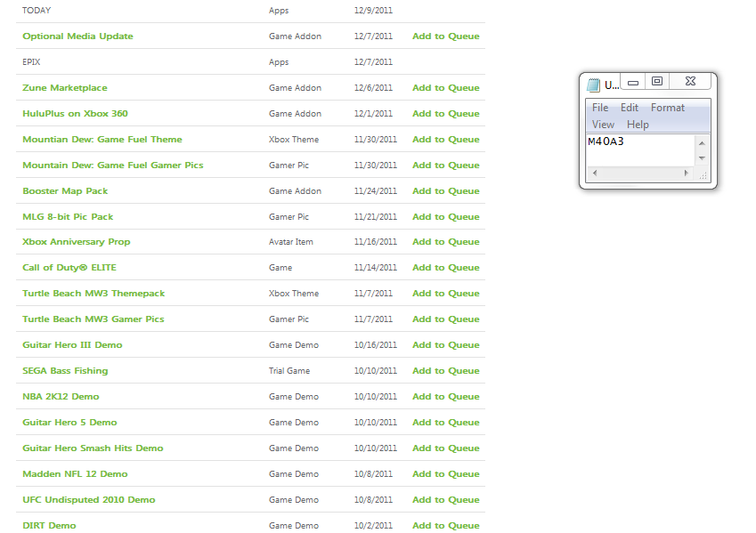Open UFC Undisputed 2010 Demo link
Viewport: 756px width, 533px height.
pos(89,500)
